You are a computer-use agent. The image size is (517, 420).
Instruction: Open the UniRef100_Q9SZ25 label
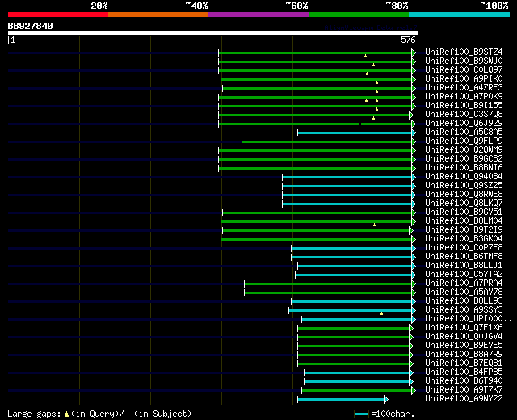pyautogui.click(x=464, y=186)
